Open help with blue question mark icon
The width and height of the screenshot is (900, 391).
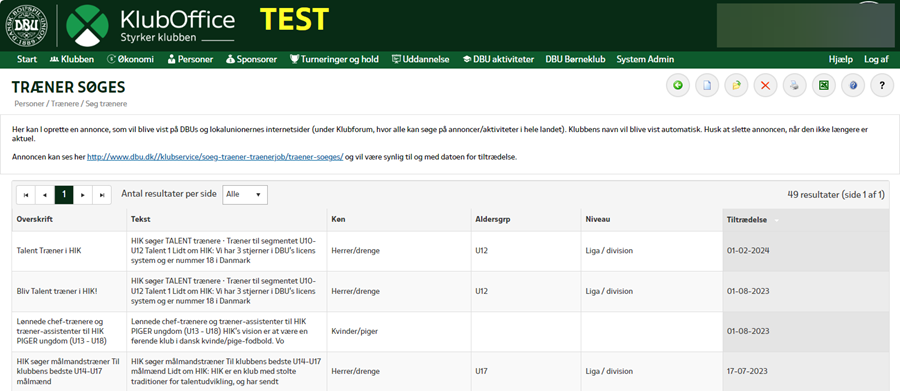(853, 86)
